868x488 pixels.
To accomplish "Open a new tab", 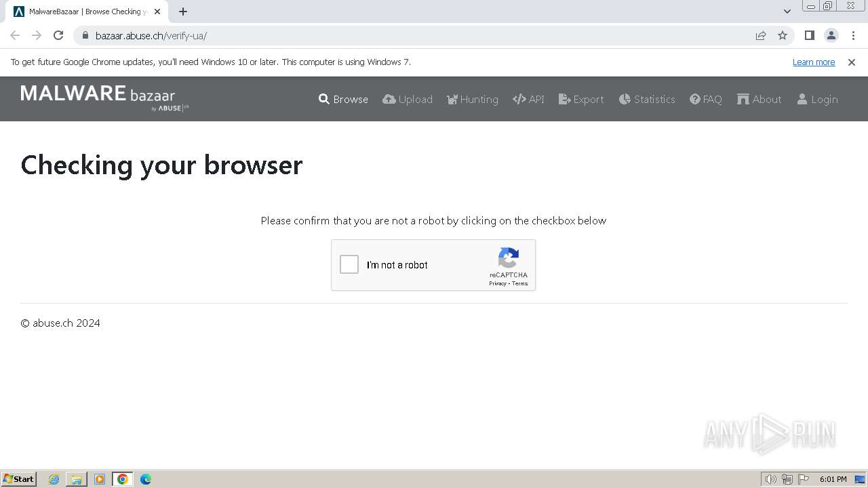I will click(x=183, y=12).
